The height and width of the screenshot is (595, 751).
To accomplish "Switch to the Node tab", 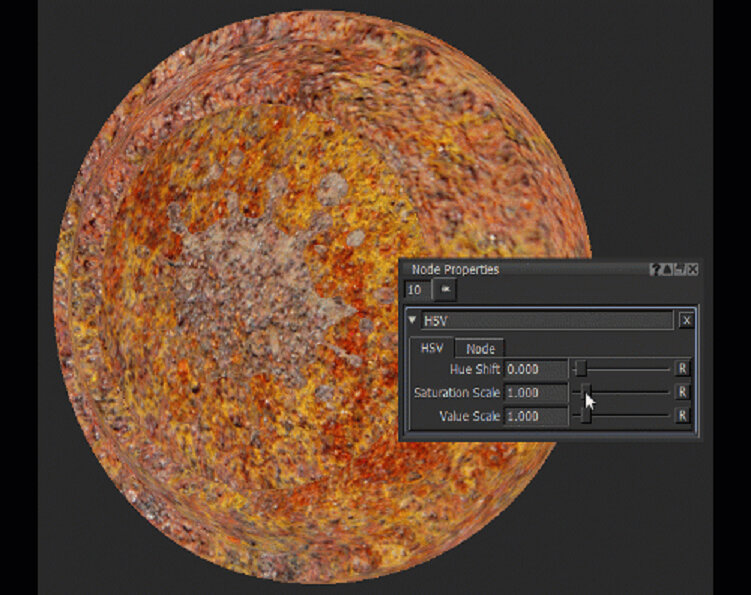I will pyautogui.click(x=480, y=349).
